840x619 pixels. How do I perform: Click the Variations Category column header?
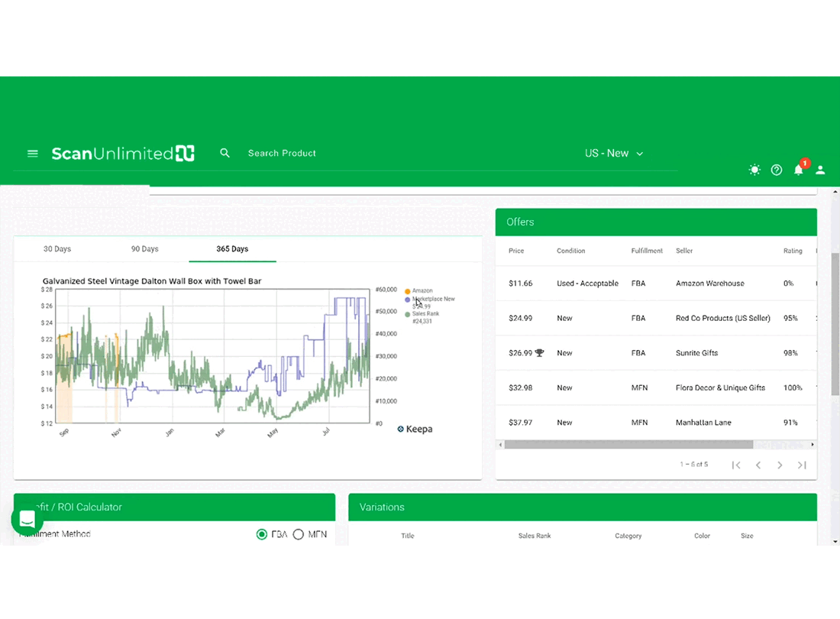628,536
